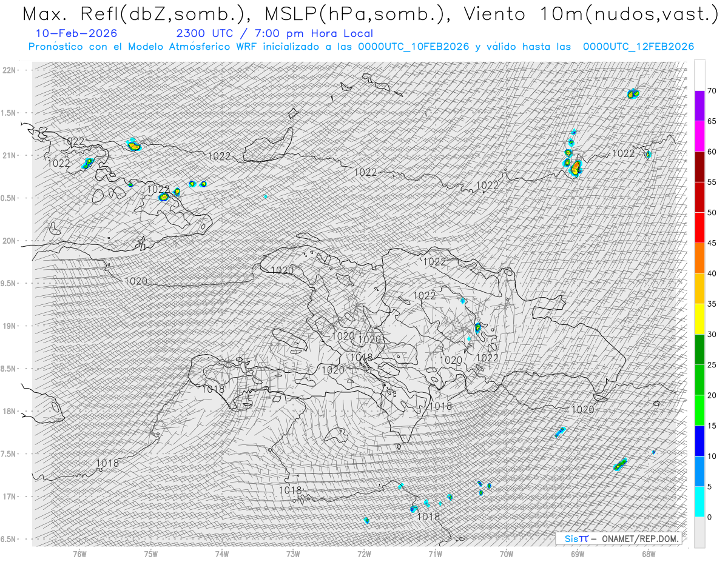Click the longitude axis label '76W'
The width and height of the screenshot is (728, 562).
[79, 554]
